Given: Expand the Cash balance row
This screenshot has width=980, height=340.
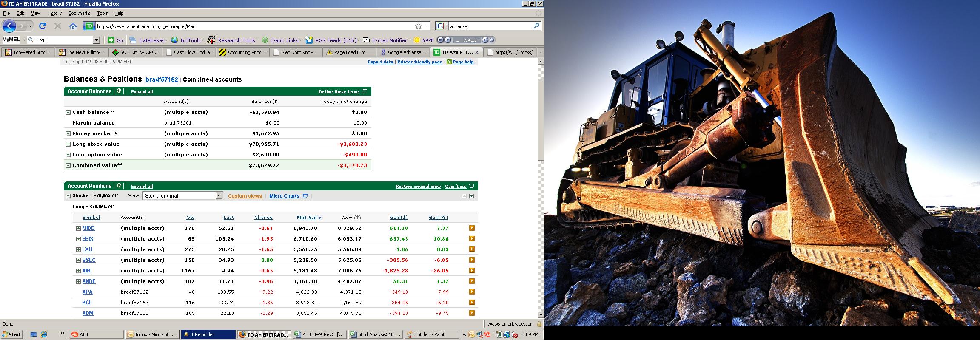Looking at the screenshot, I should click(68, 112).
